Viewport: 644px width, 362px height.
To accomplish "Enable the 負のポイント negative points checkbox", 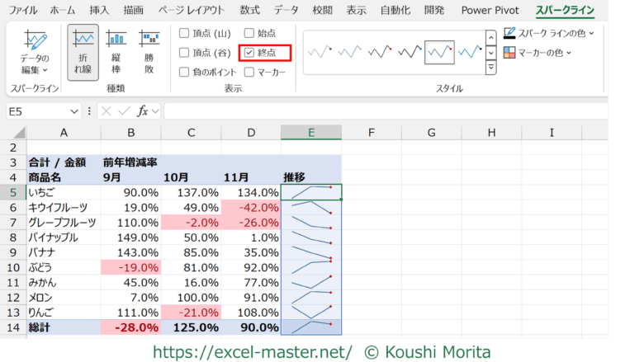I will tap(185, 72).
